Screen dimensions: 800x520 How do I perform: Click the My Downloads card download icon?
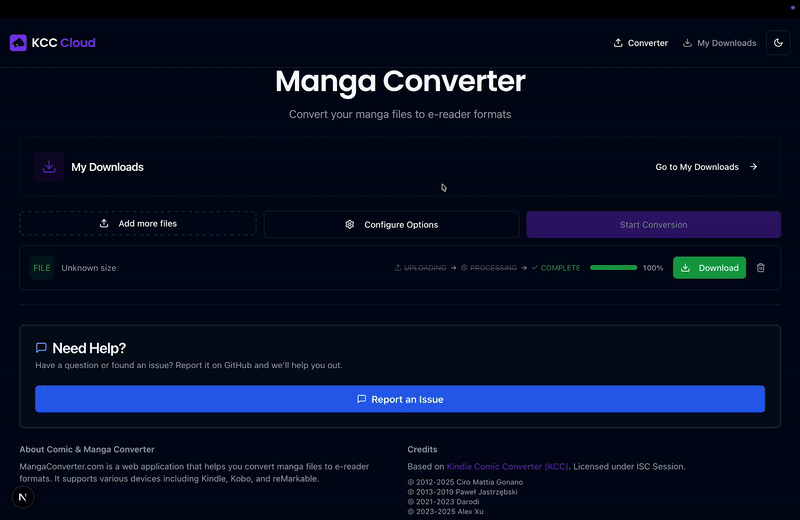pos(49,167)
